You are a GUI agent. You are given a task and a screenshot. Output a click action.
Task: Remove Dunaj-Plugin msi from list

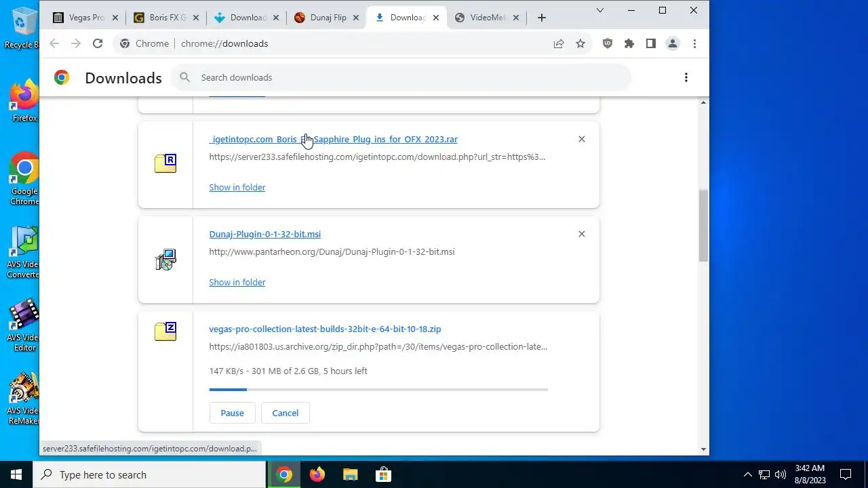[x=581, y=234]
